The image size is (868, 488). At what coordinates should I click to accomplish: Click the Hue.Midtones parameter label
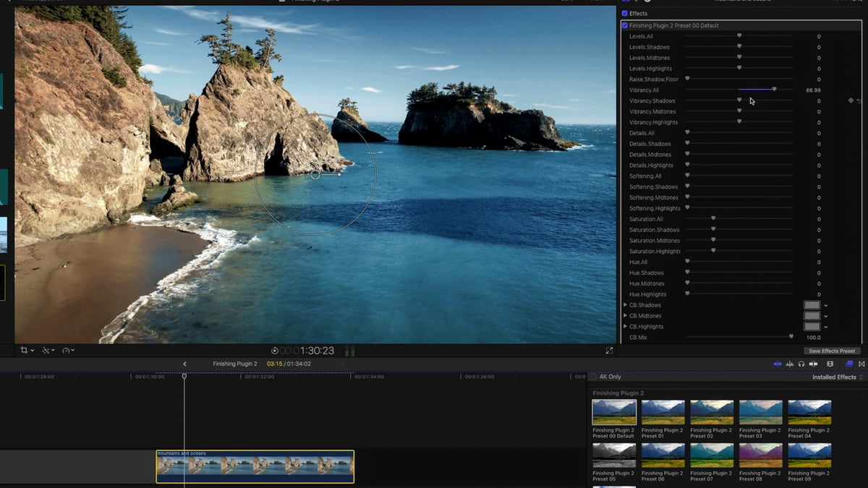pos(647,283)
